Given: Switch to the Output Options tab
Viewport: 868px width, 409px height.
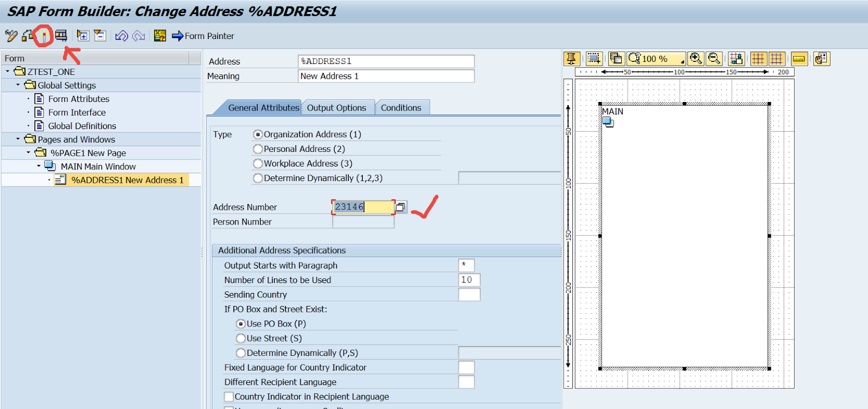Looking at the screenshot, I should point(336,108).
